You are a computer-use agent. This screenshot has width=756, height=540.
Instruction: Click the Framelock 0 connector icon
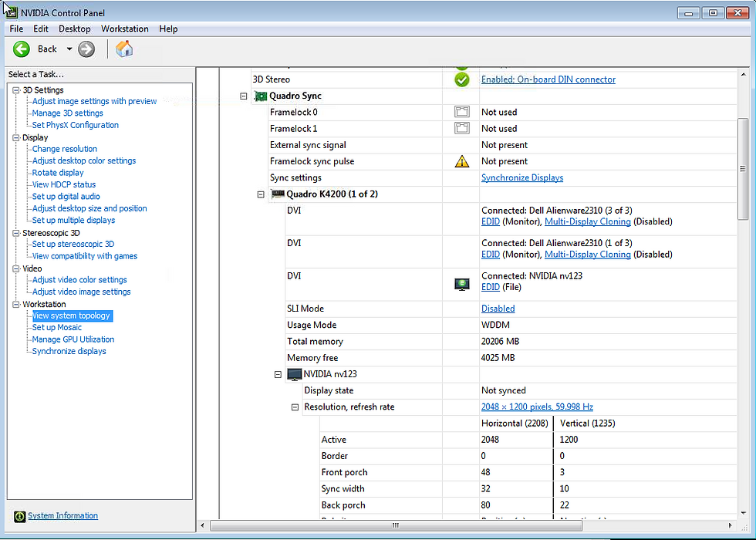coord(462,113)
